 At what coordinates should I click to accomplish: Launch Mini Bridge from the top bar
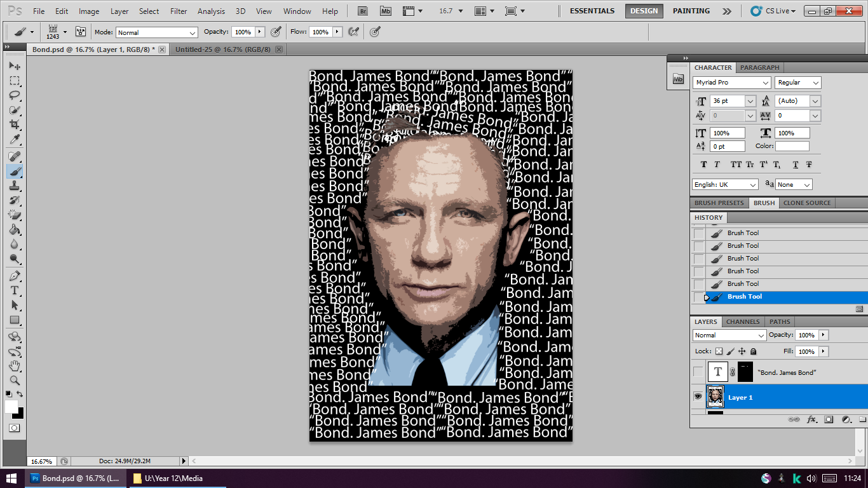[385, 11]
